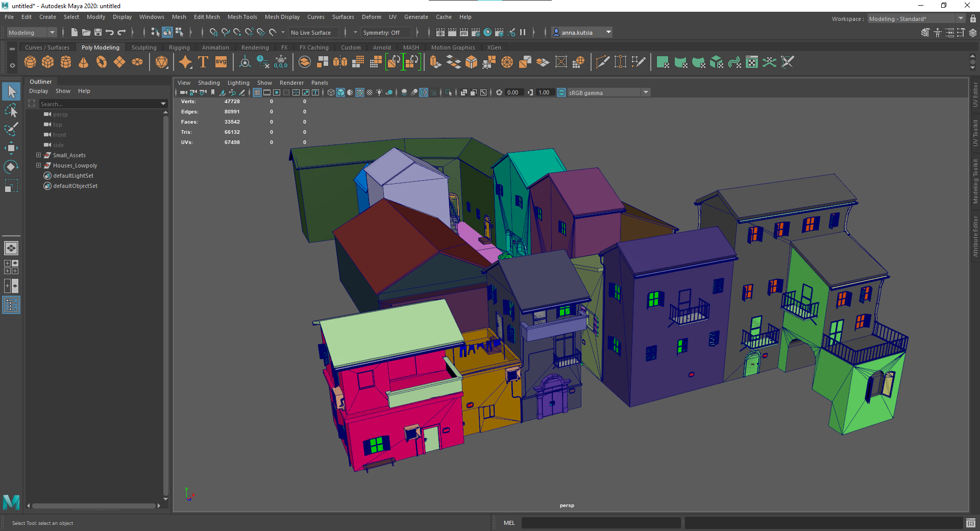
Task: Create a polygon sphere from the shelf
Action: (x=30, y=62)
